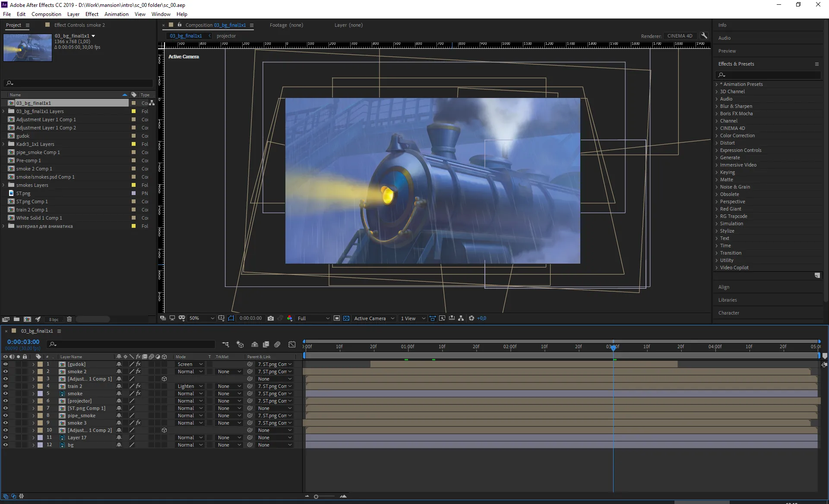Screen dimensions: 829x504
Task: Enable Motion Blur button in timeline
Action: tap(278, 344)
